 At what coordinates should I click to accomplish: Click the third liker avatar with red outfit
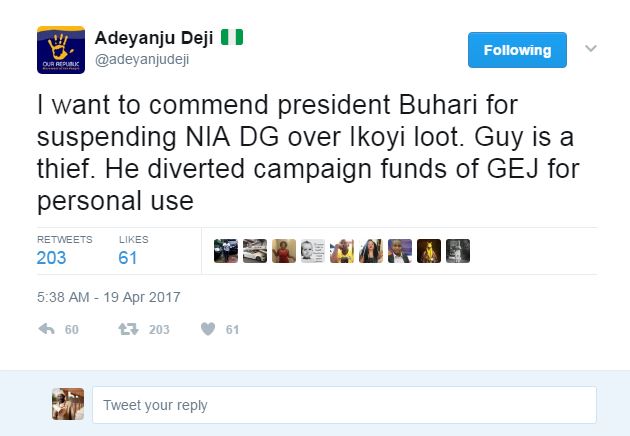pyautogui.click(x=284, y=251)
